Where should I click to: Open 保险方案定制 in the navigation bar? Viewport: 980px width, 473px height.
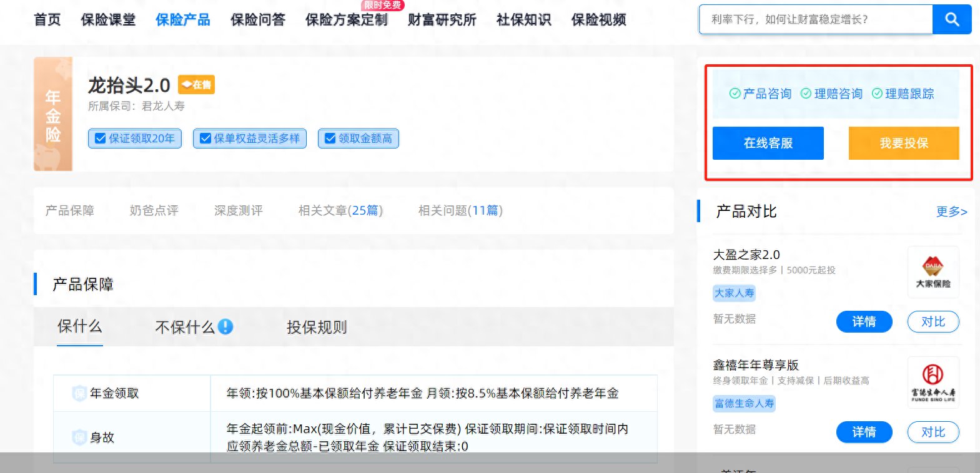tap(347, 20)
